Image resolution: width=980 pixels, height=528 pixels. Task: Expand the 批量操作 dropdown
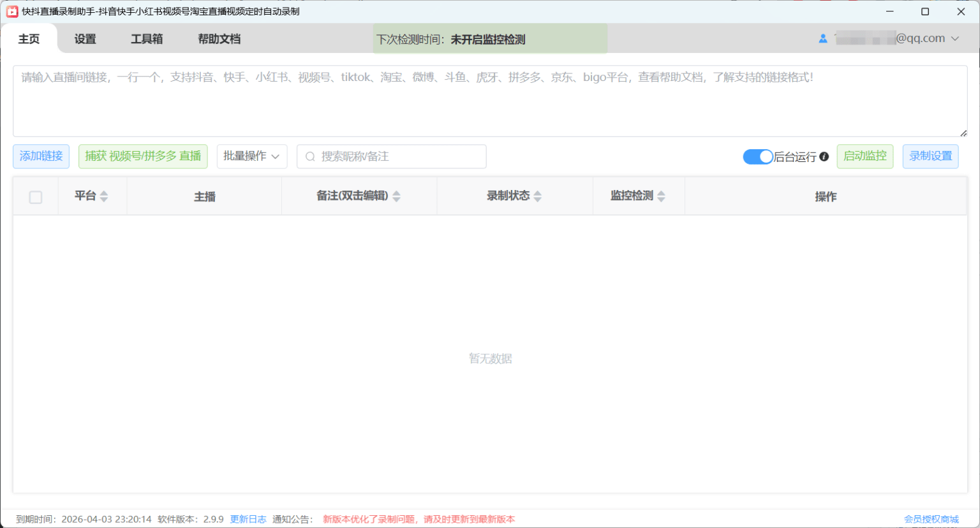coord(251,156)
